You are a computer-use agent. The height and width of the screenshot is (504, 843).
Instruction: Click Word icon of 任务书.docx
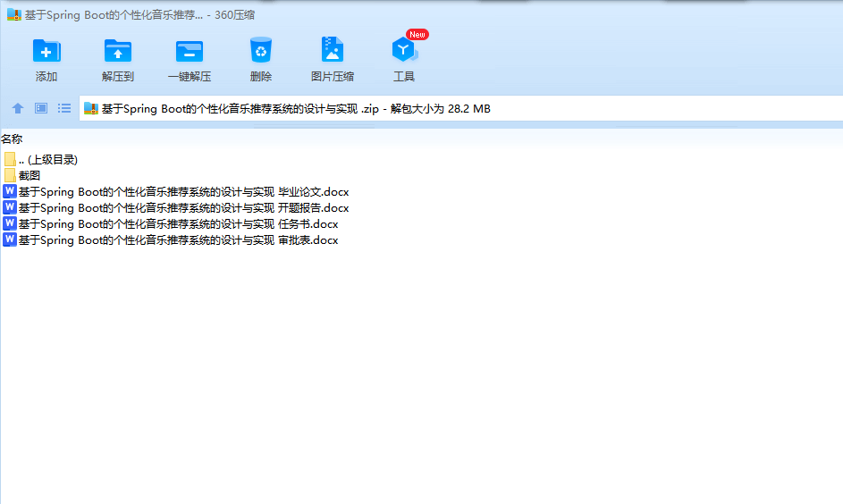pos(10,223)
